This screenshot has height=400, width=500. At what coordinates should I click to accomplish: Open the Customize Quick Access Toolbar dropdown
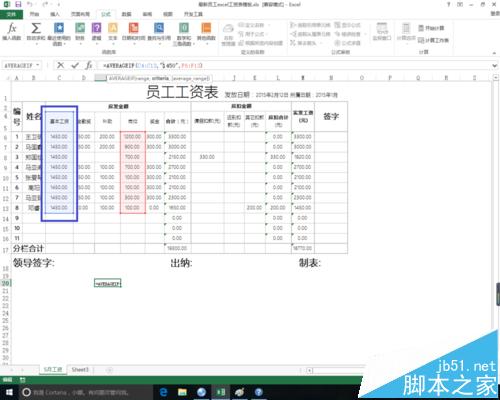click(x=59, y=5)
